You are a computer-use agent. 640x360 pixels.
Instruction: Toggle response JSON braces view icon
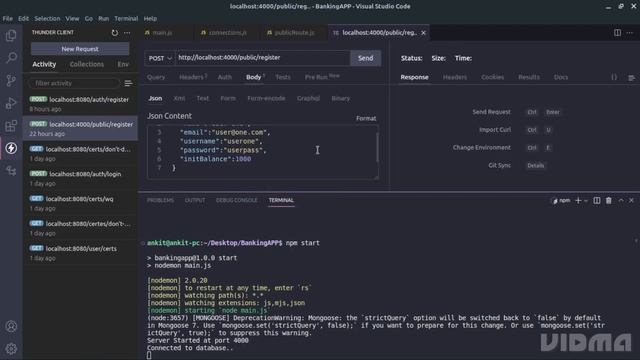[x=614, y=77]
